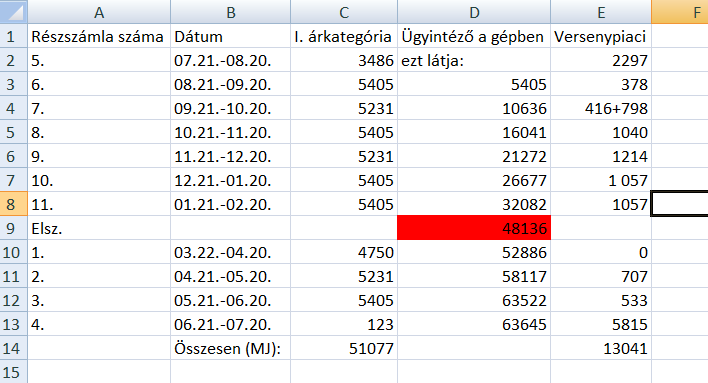This screenshot has width=708, height=383.
Task: Select column B header
Action: [230, 11]
